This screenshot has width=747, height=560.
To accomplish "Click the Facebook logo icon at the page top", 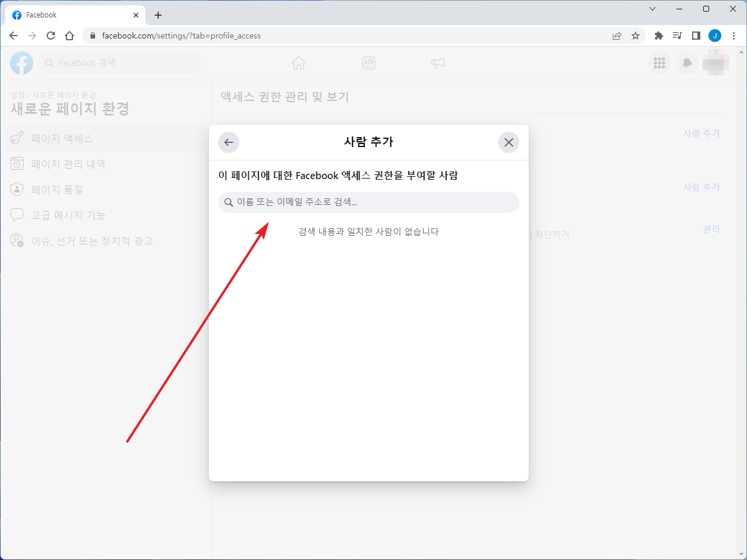I will point(22,63).
